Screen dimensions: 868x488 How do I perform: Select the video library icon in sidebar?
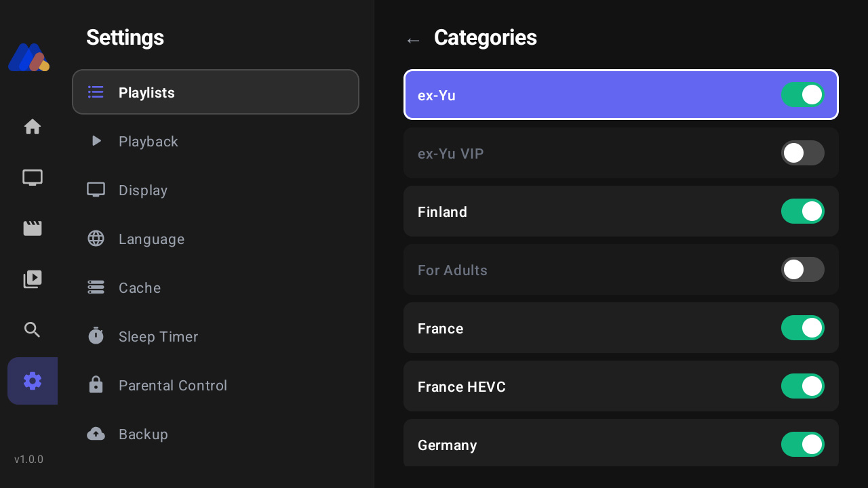click(x=32, y=279)
